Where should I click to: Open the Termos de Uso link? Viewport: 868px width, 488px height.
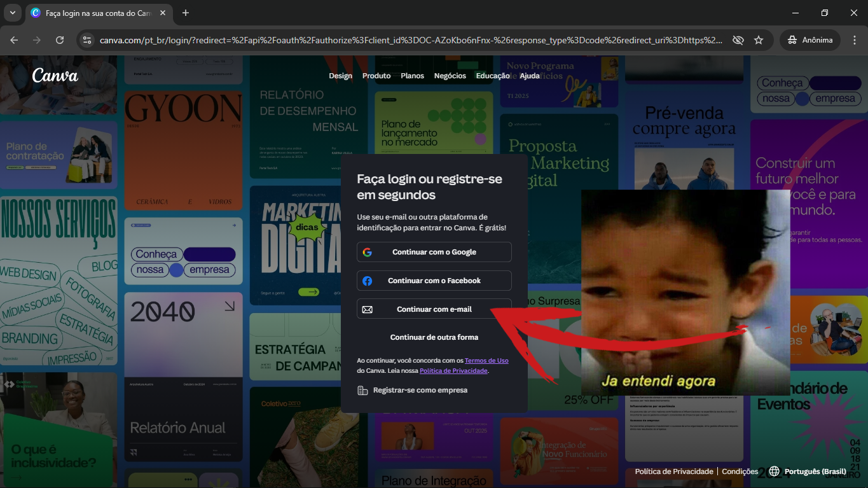pyautogui.click(x=486, y=361)
